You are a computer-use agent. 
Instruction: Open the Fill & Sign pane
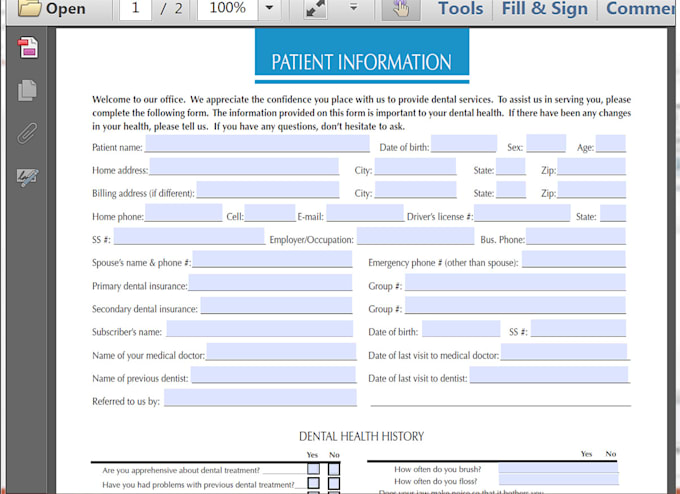(x=545, y=8)
